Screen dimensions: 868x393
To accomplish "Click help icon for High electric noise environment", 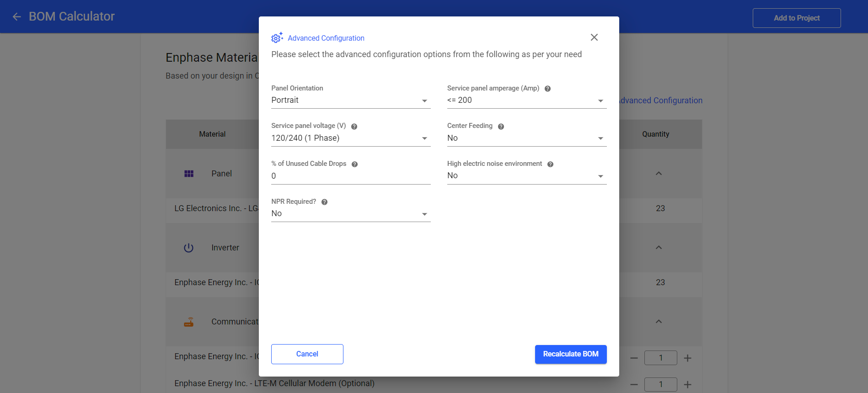I will [x=550, y=165].
